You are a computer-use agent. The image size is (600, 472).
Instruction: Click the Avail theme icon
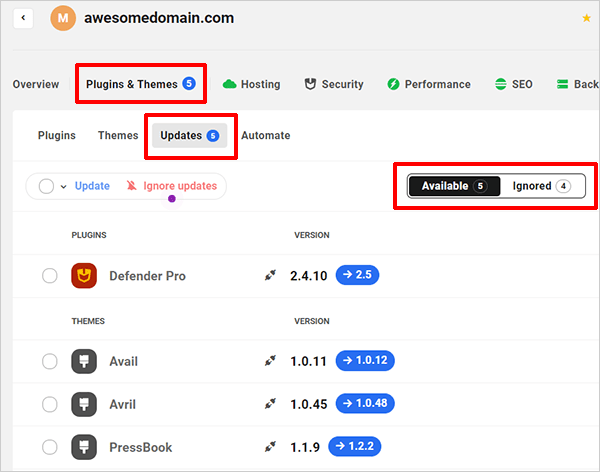[x=84, y=361]
